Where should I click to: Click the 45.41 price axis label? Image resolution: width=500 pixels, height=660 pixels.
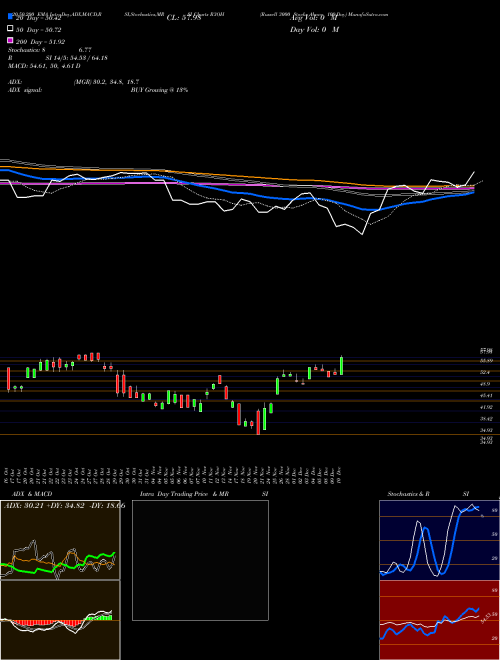tap(487, 396)
